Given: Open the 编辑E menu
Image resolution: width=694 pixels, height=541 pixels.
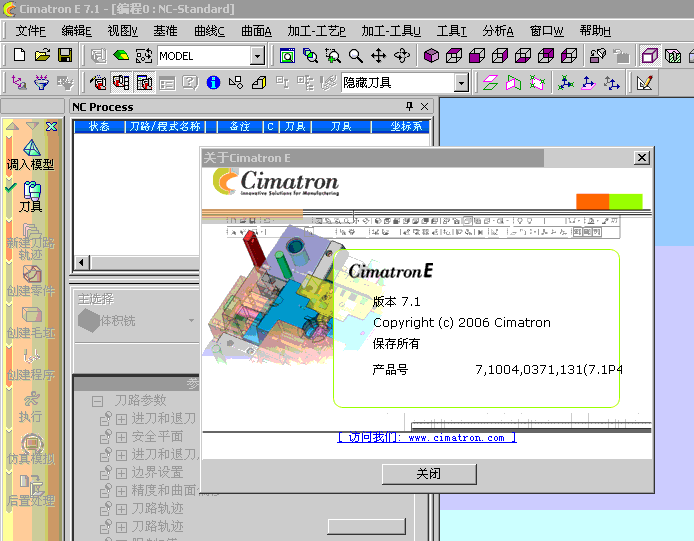Looking at the screenshot, I should point(77,31).
